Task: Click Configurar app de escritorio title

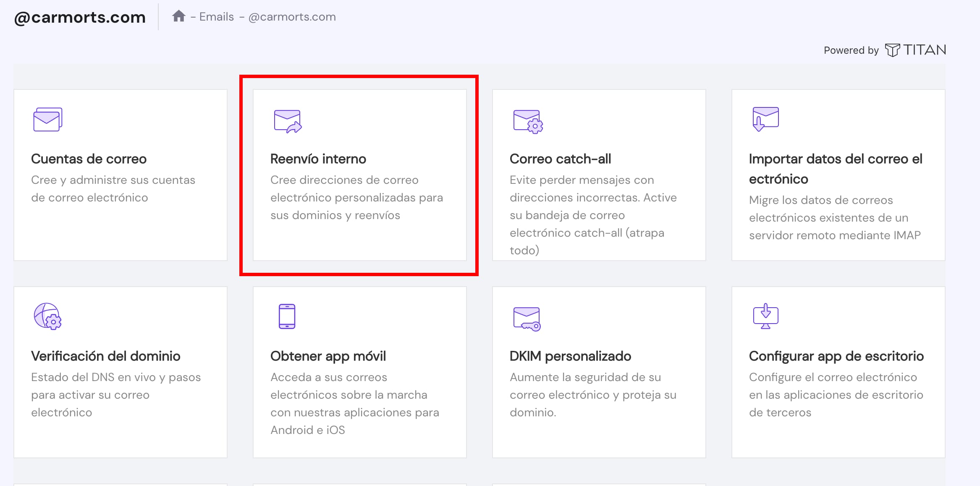Action: (836, 356)
